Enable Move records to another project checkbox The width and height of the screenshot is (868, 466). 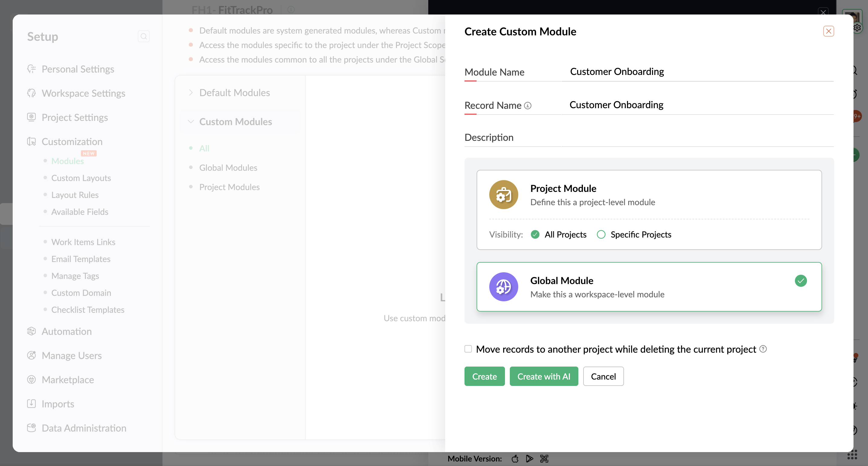pyautogui.click(x=468, y=349)
